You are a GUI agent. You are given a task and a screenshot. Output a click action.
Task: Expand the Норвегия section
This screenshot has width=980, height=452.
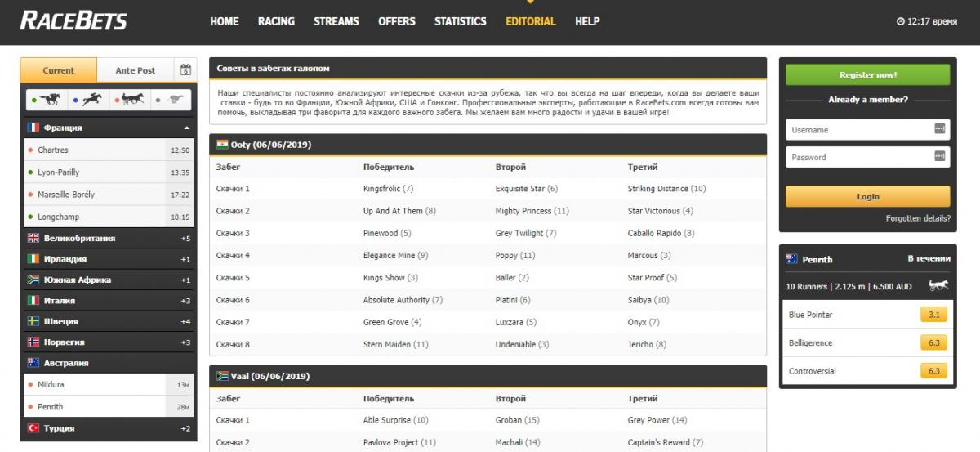(x=109, y=342)
